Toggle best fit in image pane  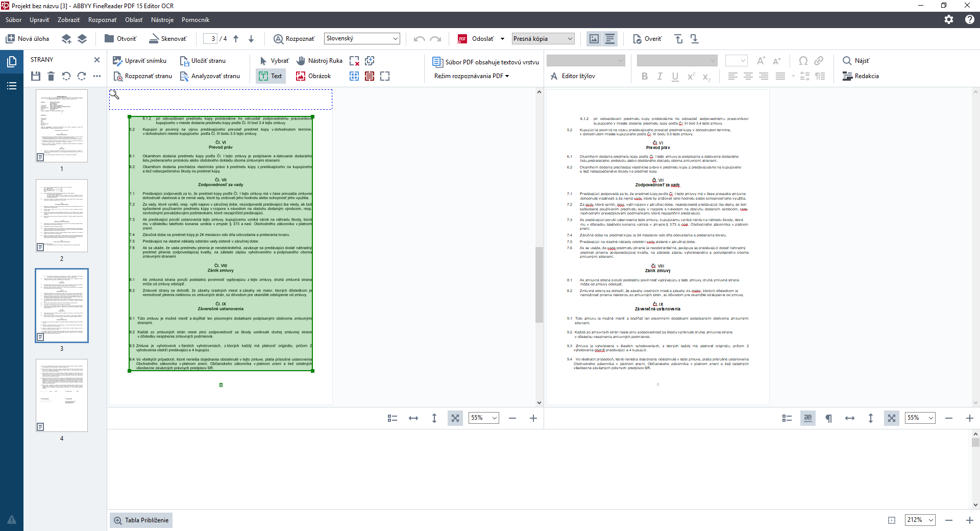click(x=455, y=418)
